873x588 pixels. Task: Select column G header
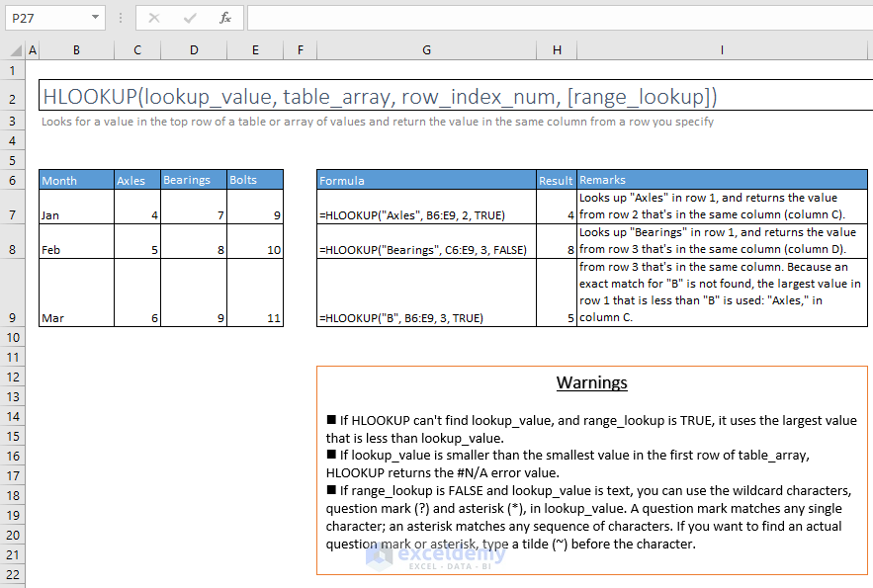(426, 50)
